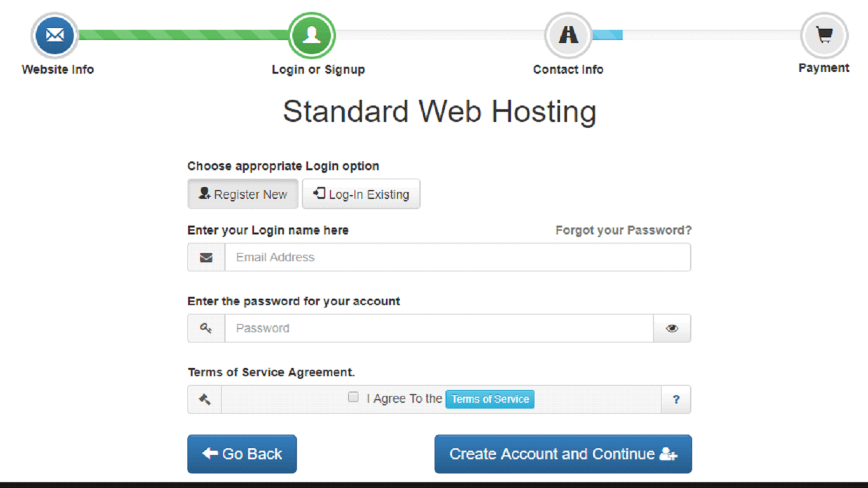Open the Contact Info step icon

tap(568, 36)
